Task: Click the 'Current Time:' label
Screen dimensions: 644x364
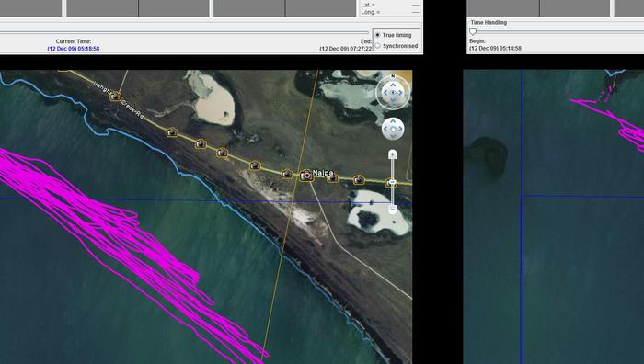Action: tap(74, 41)
